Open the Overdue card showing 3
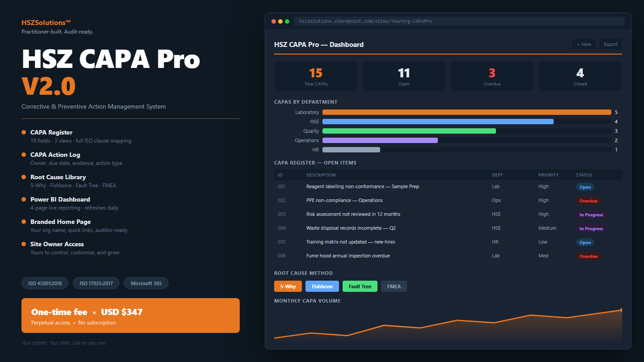The width and height of the screenshot is (644, 362). coord(492,76)
